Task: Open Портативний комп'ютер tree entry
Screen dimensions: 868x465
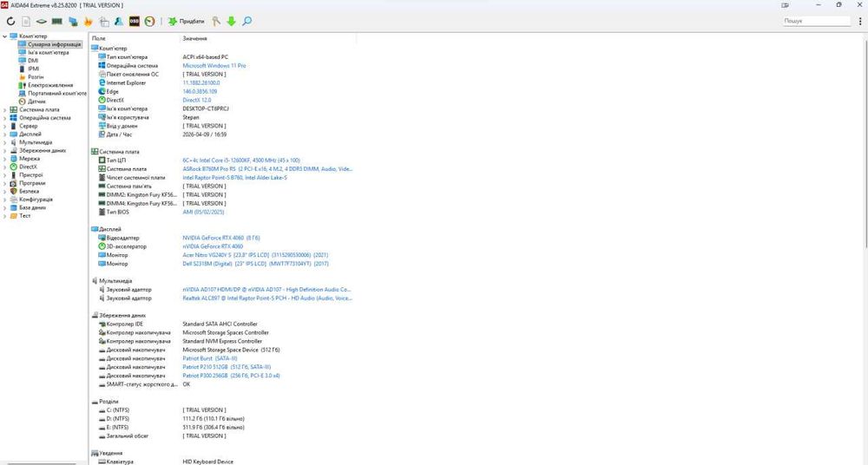Action: [57, 94]
